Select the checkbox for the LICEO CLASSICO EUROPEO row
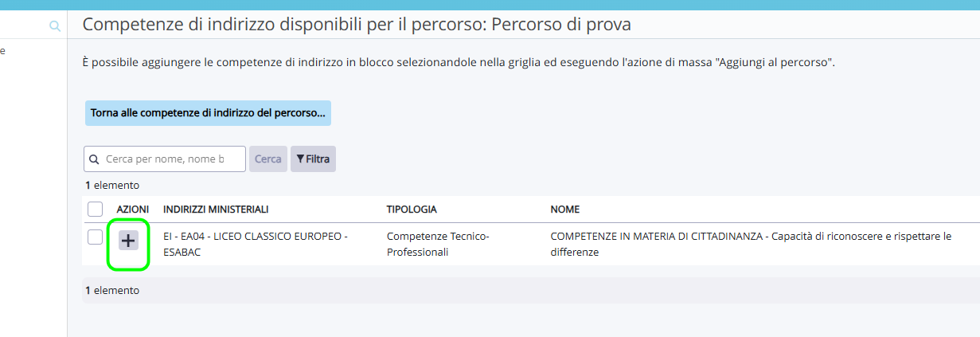This screenshot has width=980, height=337. 95,237
